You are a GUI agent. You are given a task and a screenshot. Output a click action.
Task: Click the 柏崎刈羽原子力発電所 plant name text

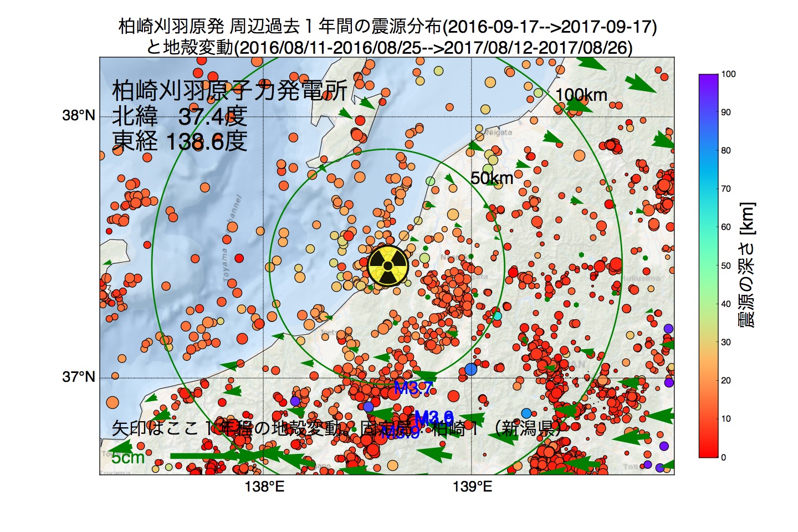point(229,90)
